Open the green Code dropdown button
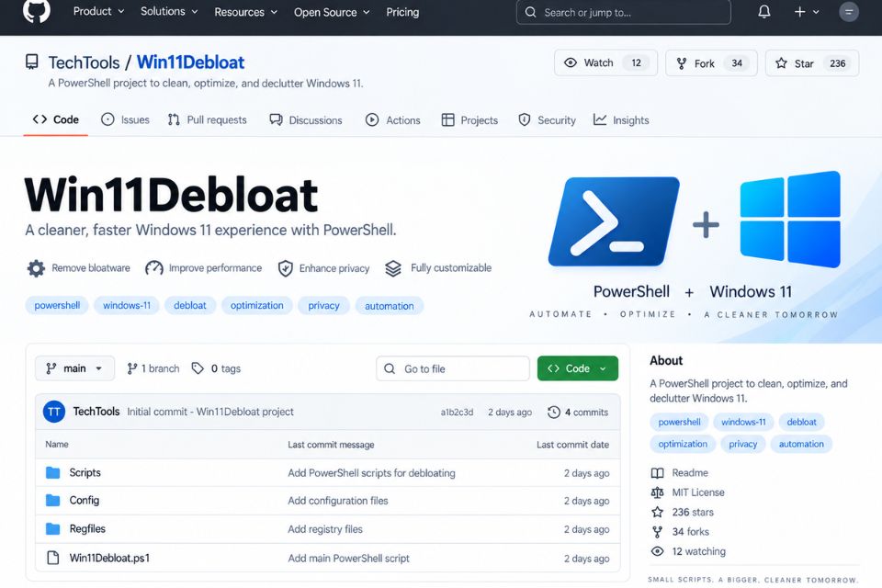 pyautogui.click(x=578, y=368)
